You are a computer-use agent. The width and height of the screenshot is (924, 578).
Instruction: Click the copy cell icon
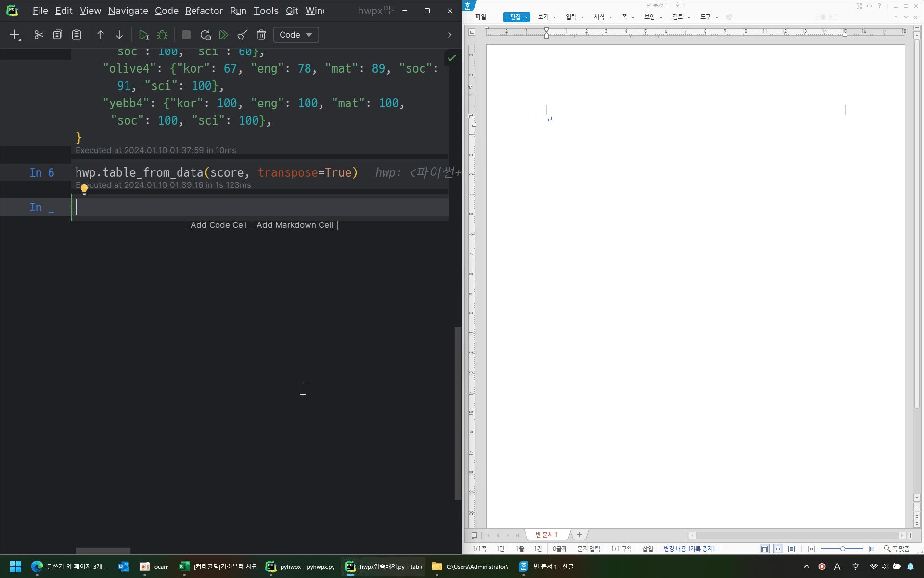tap(58, 35)
